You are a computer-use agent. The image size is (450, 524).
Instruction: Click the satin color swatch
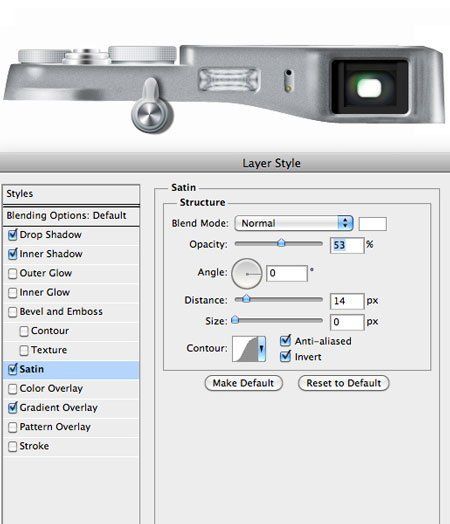[x=372, y=224]
